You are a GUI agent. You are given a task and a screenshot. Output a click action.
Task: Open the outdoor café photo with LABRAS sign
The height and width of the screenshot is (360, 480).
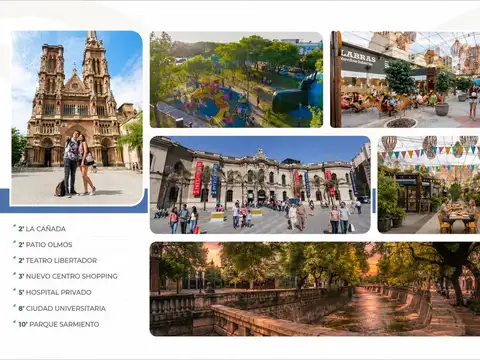pos(405,80)
